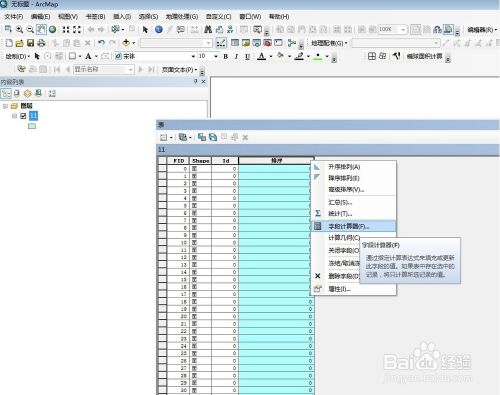Image resolution: width=500 pixels, height=395 pixels.
Task: Select row selector for FID 12
Action: 162,257
